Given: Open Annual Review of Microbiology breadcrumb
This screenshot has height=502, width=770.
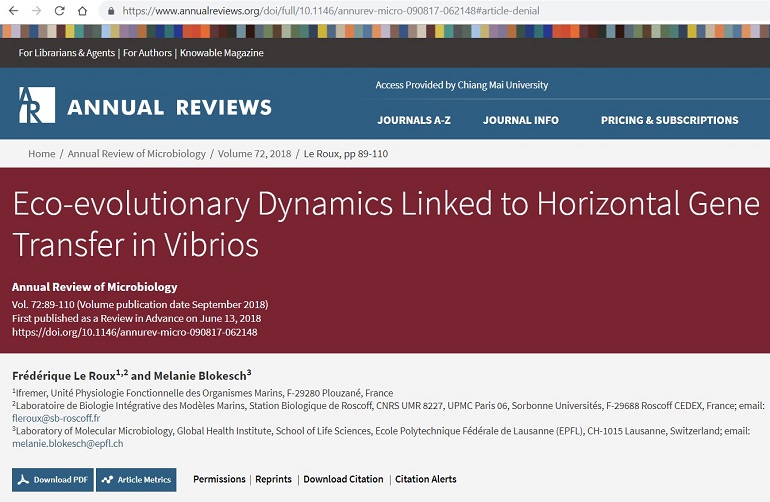Looking at the screenshot, I should [x=137, y=154].
